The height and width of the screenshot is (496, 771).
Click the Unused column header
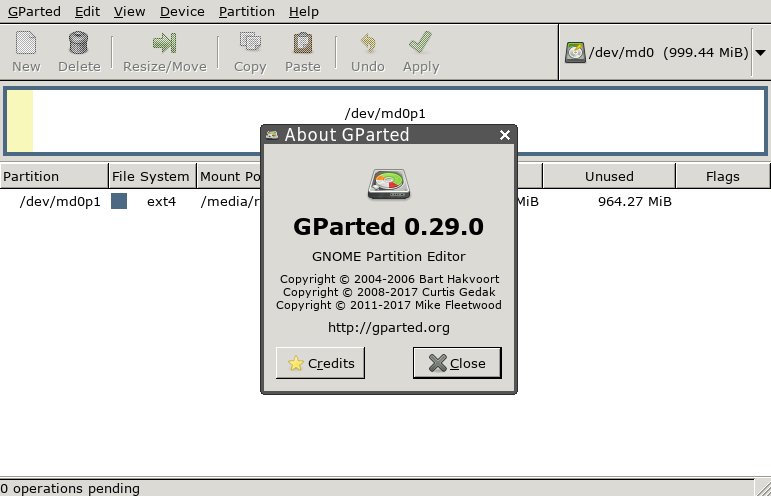(609, 176)
